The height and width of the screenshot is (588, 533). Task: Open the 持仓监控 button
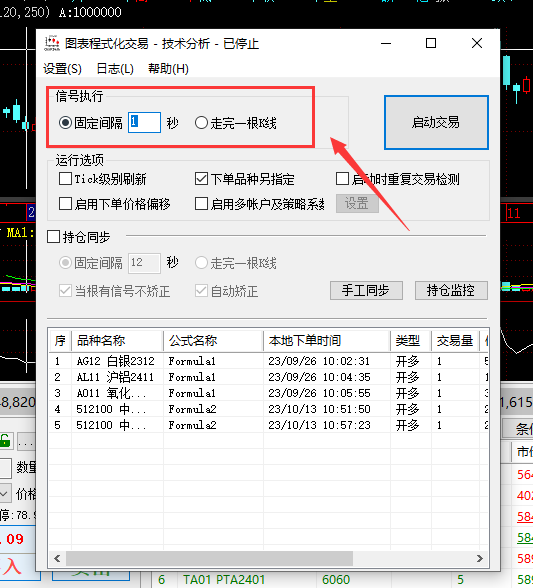tap(451, 290)
